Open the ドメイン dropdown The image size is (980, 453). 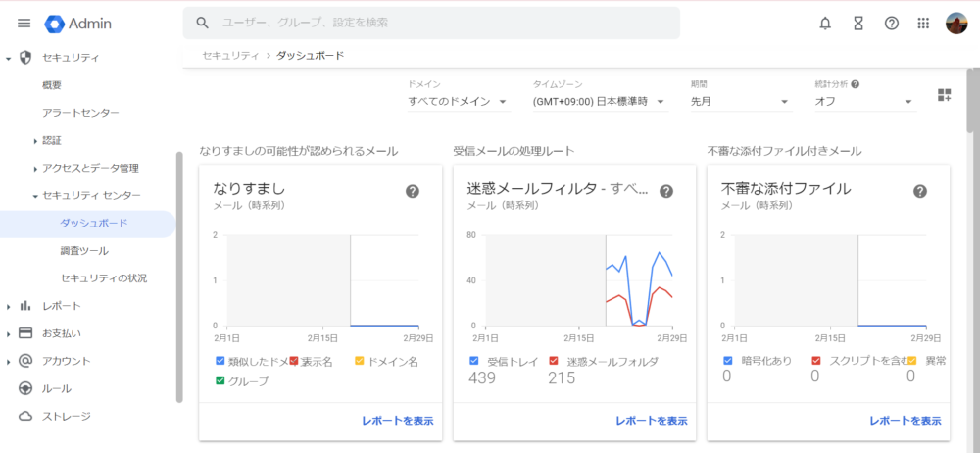pyautogui.click(x=459, y=101)
